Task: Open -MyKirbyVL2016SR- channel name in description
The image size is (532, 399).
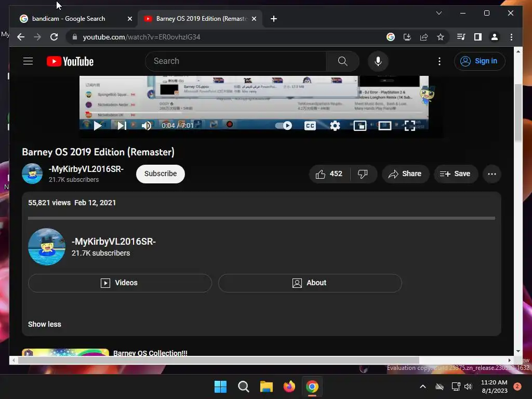Action: pos(113,241)
